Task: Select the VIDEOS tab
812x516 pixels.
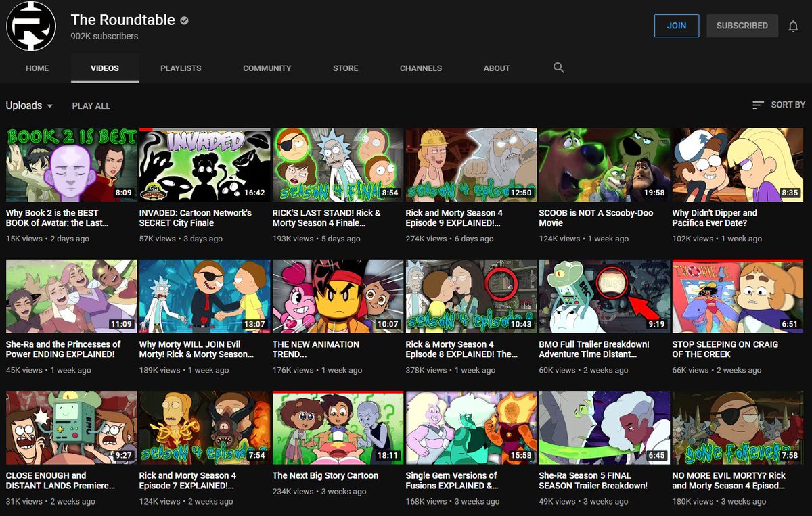Action: 105,68
